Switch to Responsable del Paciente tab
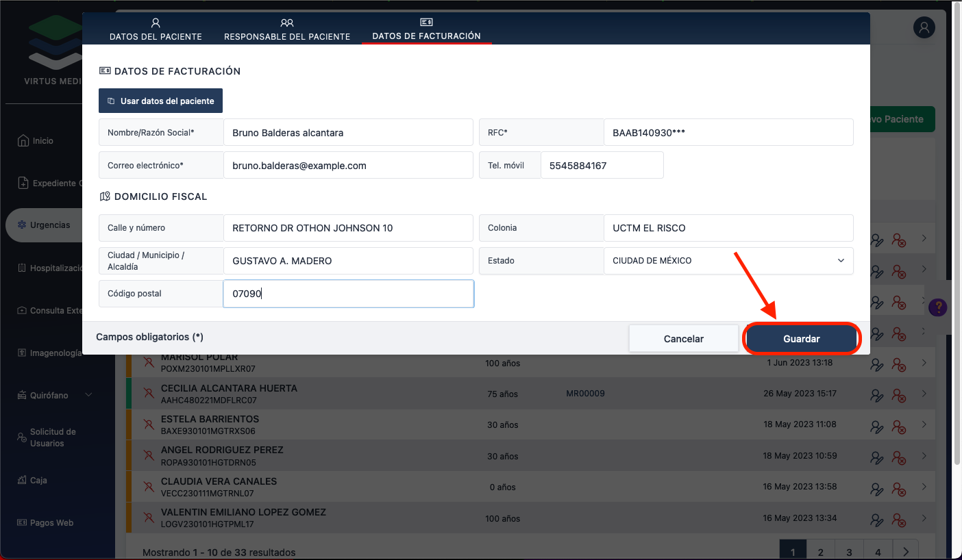Viewport: 962px width, 560px height. tap(287, 30)
